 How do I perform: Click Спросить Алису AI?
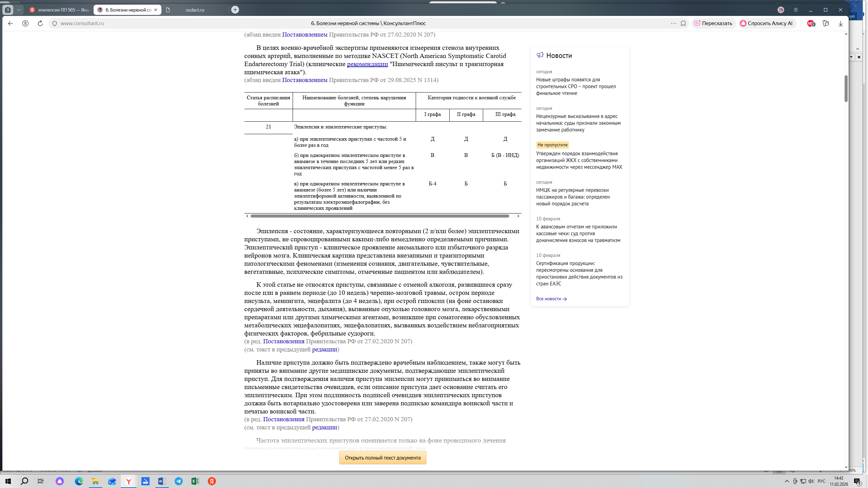coord(767,23)
